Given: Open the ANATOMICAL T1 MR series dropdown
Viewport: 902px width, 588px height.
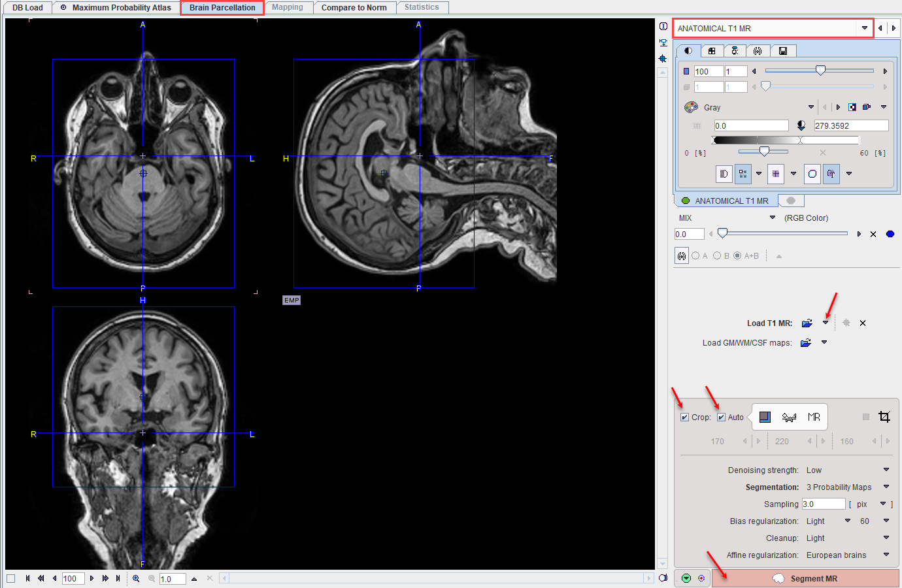Looking at the screenshot, I should pyautogui.click(x=865, y=28).
